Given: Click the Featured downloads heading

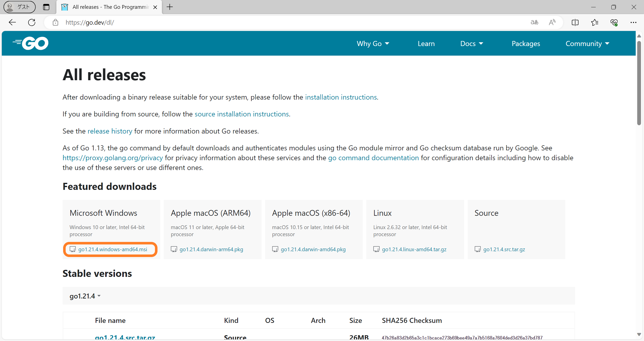Looking at the screenshot, I should tap(109, 187).
